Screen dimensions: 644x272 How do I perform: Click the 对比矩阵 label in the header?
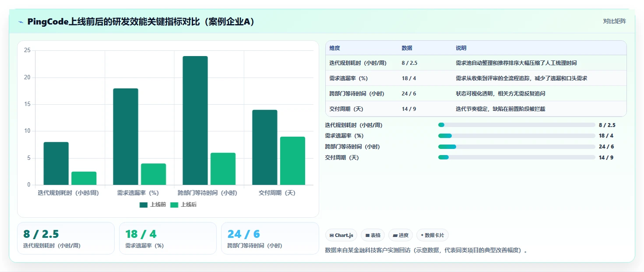[615, 21]
